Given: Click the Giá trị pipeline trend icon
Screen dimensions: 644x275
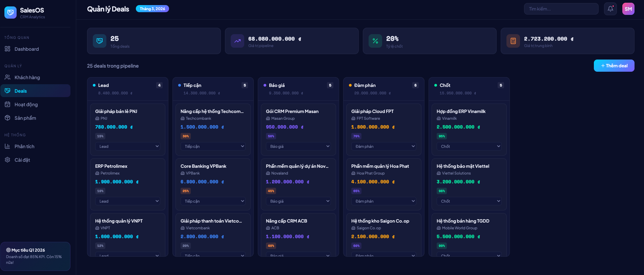Looking at the screenshot, I should click(237, 41).
